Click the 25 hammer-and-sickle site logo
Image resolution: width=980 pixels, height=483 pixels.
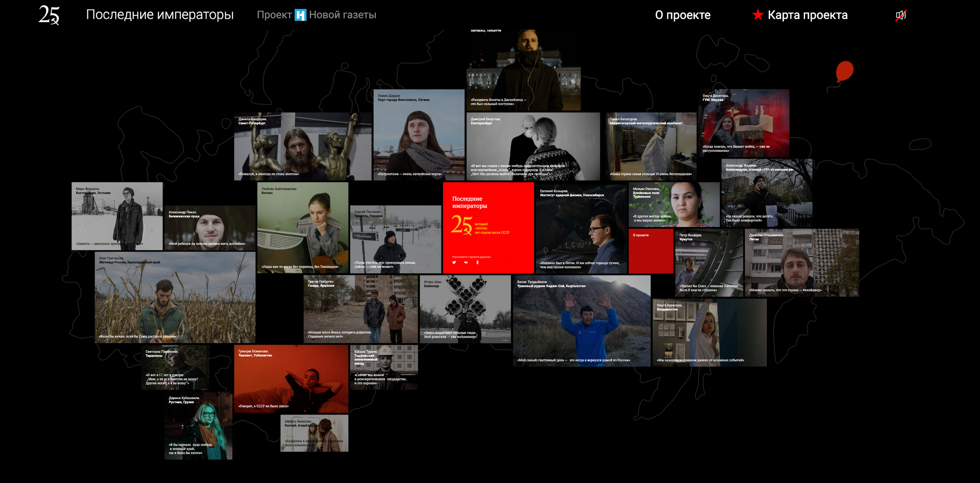49,15
